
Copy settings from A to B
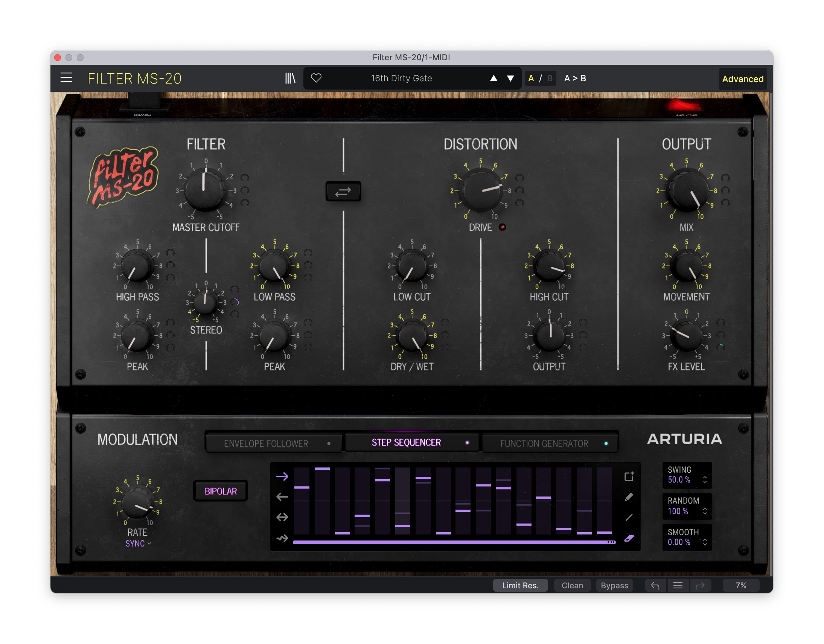pyautogui.click(x=574, y=78)
